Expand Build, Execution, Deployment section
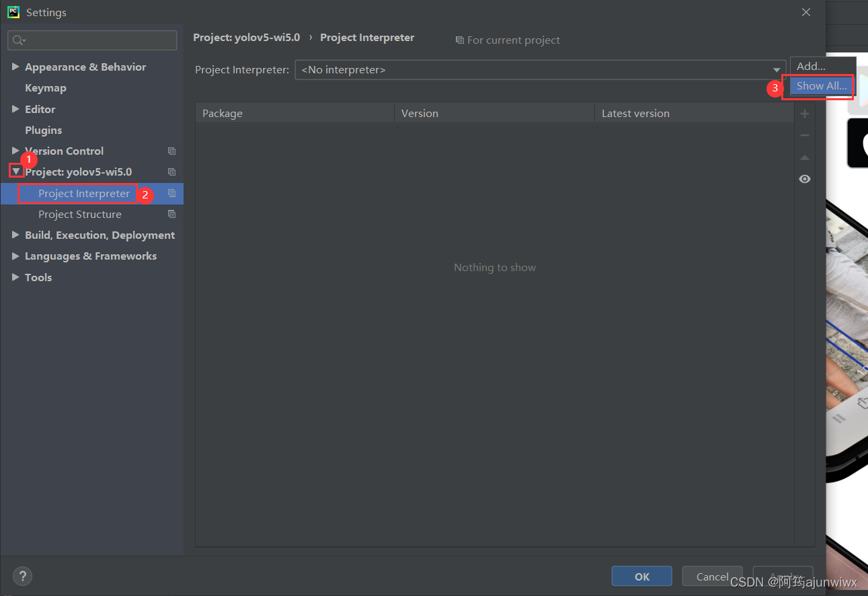Image resolution: width=868 pixels, height=596 pixels. [x=15, y=235]
